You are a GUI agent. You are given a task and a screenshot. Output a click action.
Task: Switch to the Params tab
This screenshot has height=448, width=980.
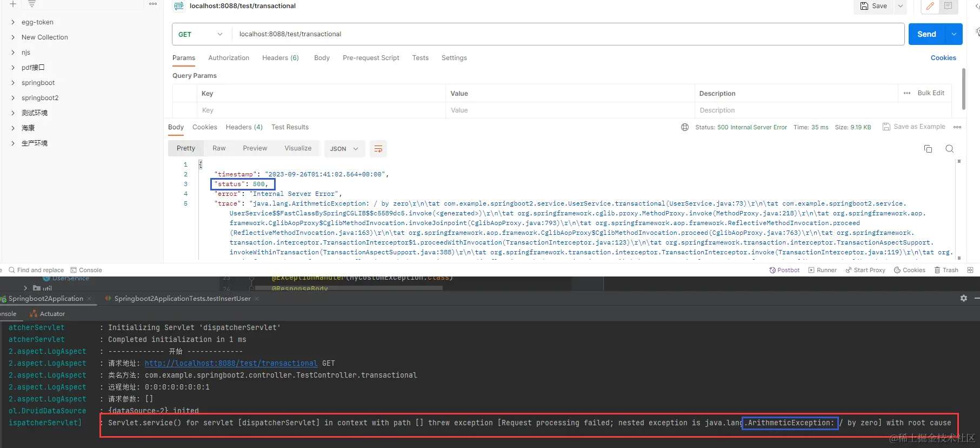[x=184, y=58]
